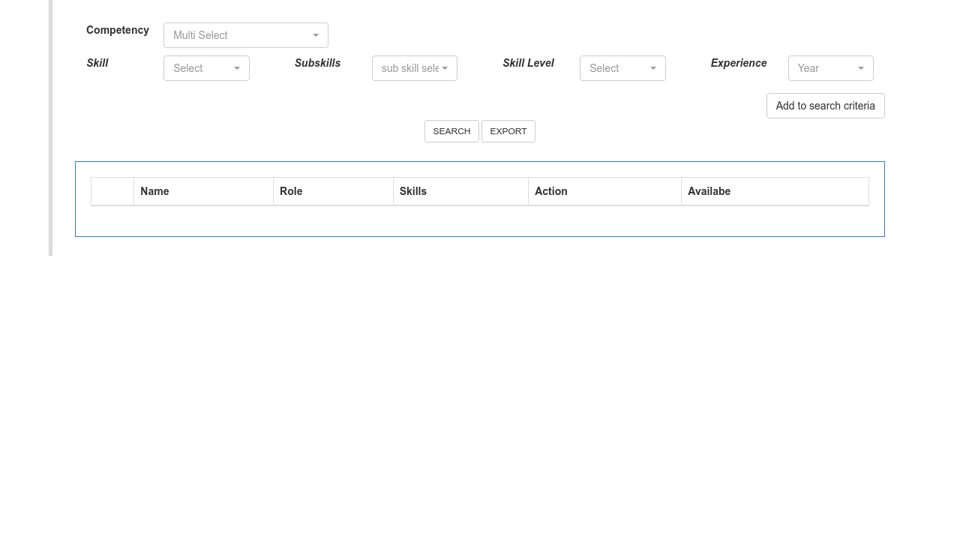
Task: Click the EXPORT button
Action: tap(508, 131)
